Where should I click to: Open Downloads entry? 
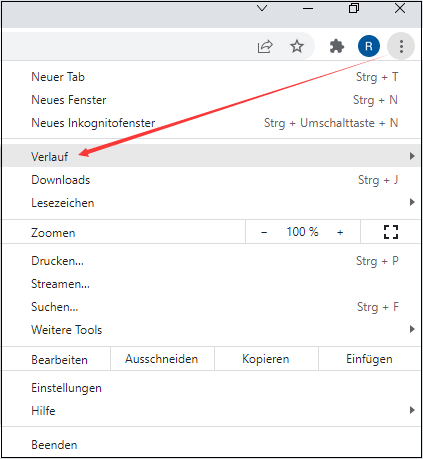(x=211, y=180)
